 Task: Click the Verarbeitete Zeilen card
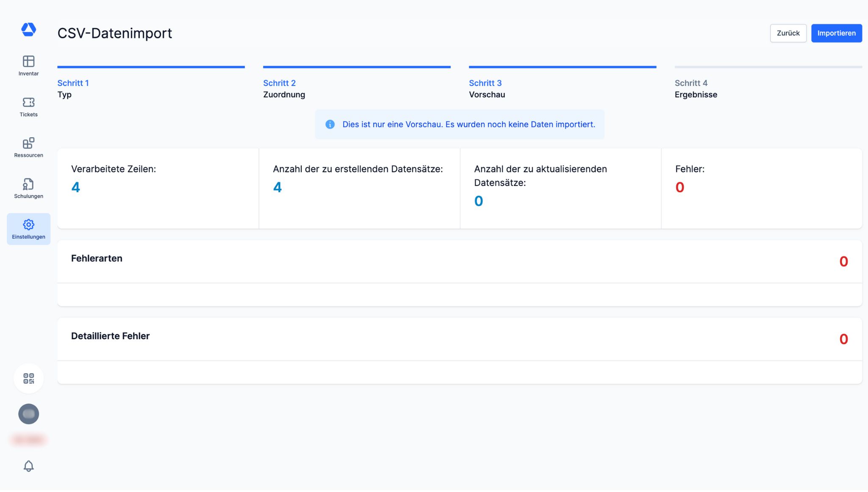158,188
